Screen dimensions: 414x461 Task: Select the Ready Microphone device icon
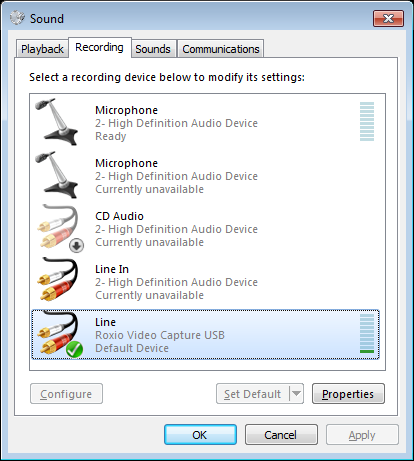(57, 122)
